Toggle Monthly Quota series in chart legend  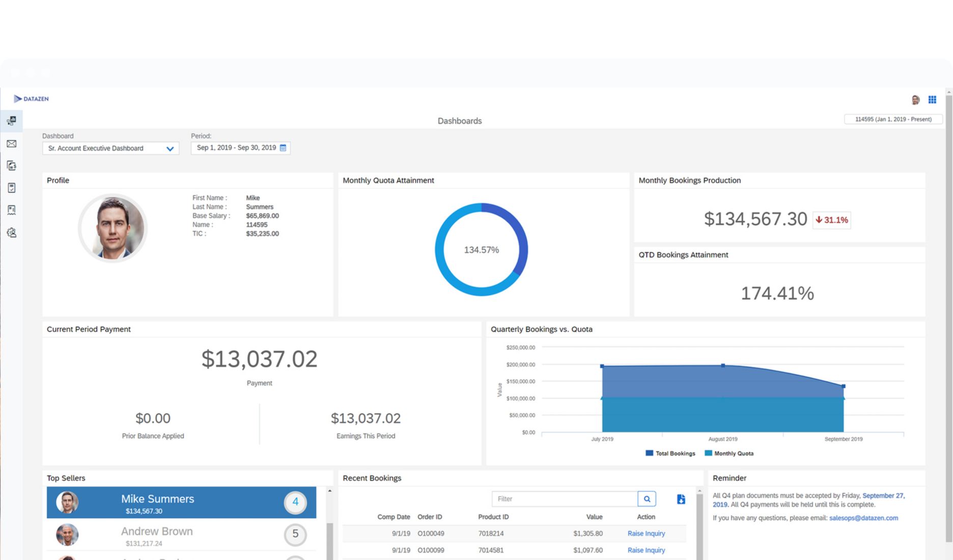(729, 453)
